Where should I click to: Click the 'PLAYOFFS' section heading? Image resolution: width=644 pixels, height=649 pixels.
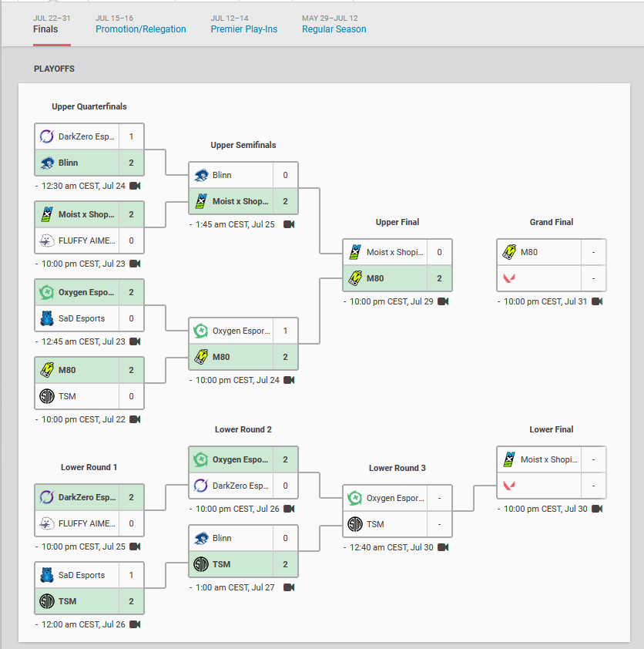coord(54,69)
